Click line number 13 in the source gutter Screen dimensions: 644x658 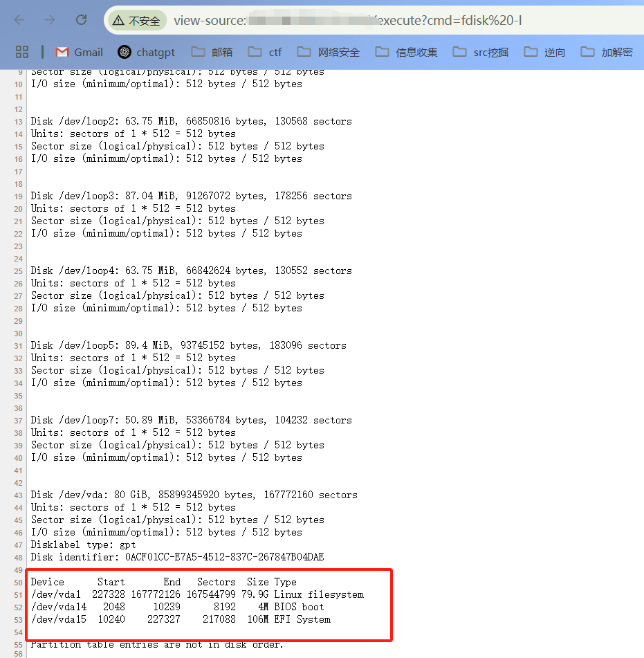(19, 122)
